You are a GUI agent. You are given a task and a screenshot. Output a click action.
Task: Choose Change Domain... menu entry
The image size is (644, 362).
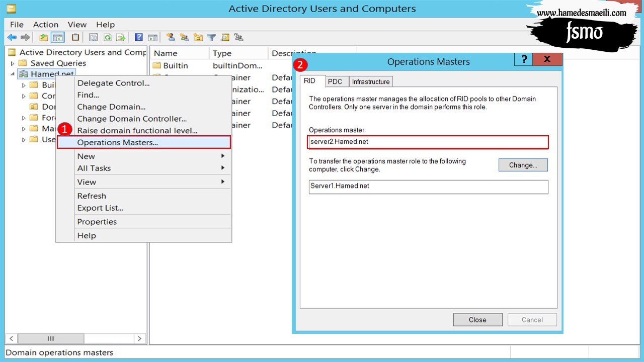click(143, 107)
